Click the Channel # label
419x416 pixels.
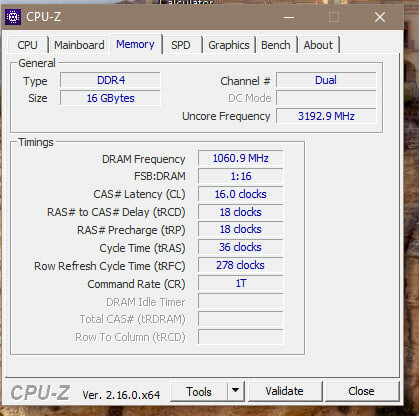coord(245,81)
